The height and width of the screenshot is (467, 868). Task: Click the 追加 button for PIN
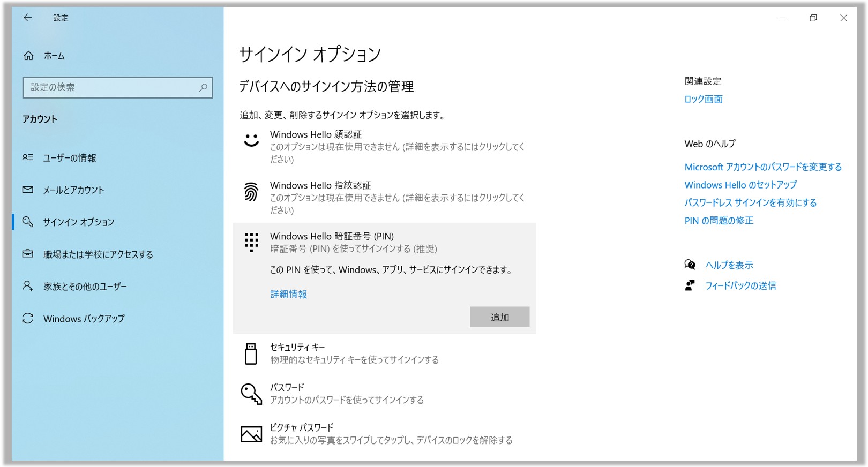coord(499,317)
